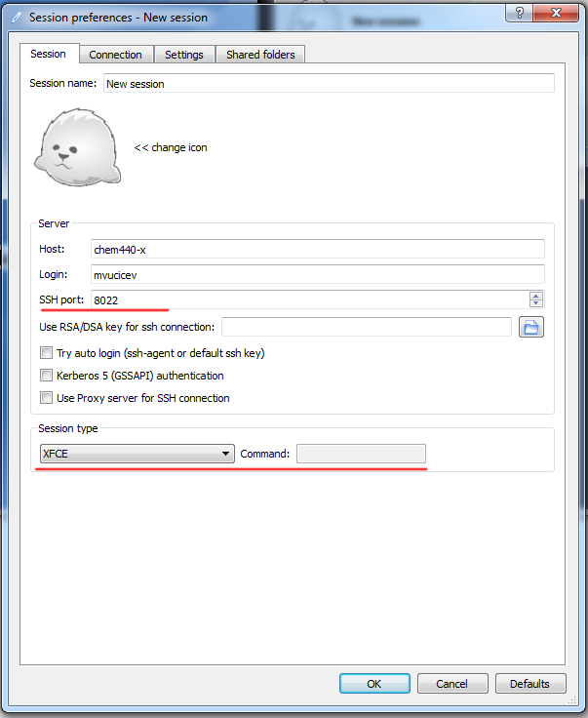
Task: Decrease SSH port with down arrow
Action: coord(535,303)
